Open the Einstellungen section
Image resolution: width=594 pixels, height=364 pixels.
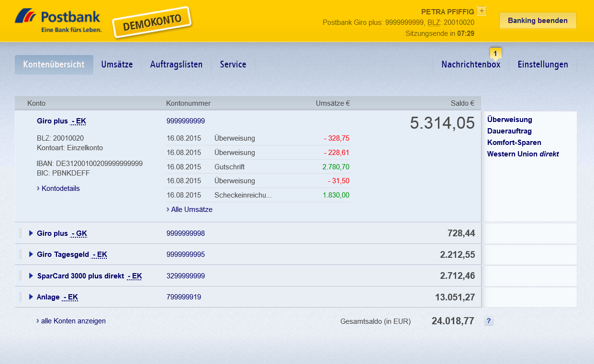[x=543, y=64]
